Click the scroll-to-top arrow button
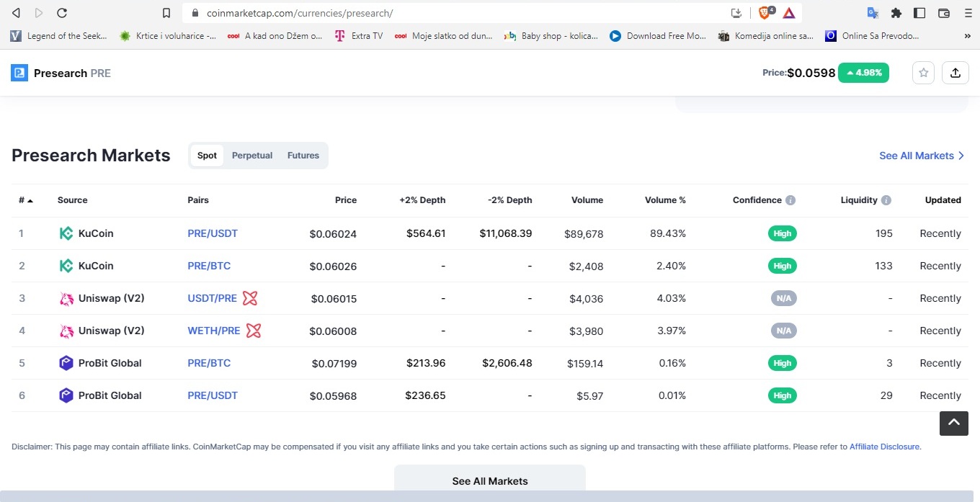Screen dimensions: 980x502 tap(954, 423)
